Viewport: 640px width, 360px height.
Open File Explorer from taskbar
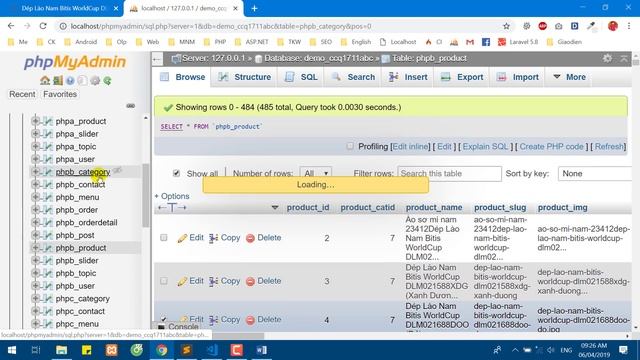(62, 350)
